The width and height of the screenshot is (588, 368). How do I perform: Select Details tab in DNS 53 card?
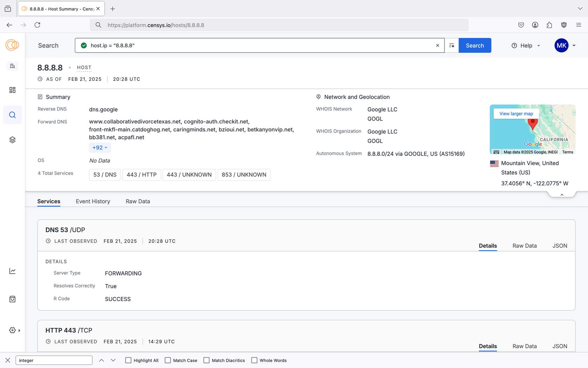pos(488,246)
